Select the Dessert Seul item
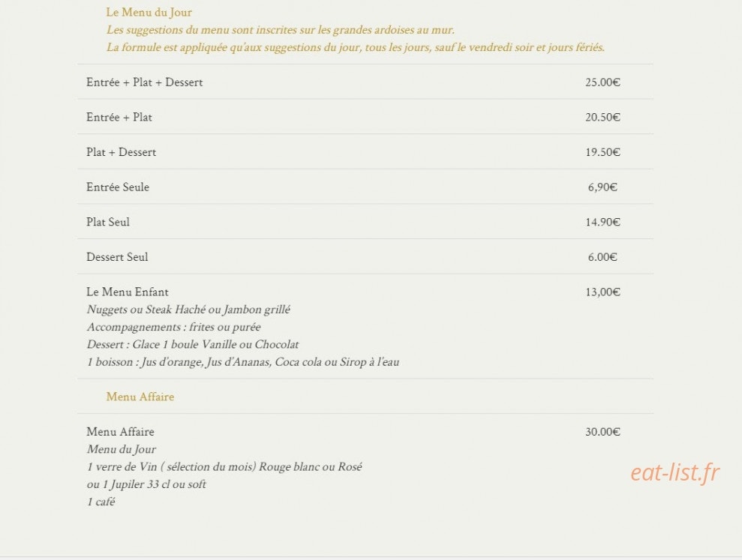Viewport: 742px width, 560px height. click(117, 257)
